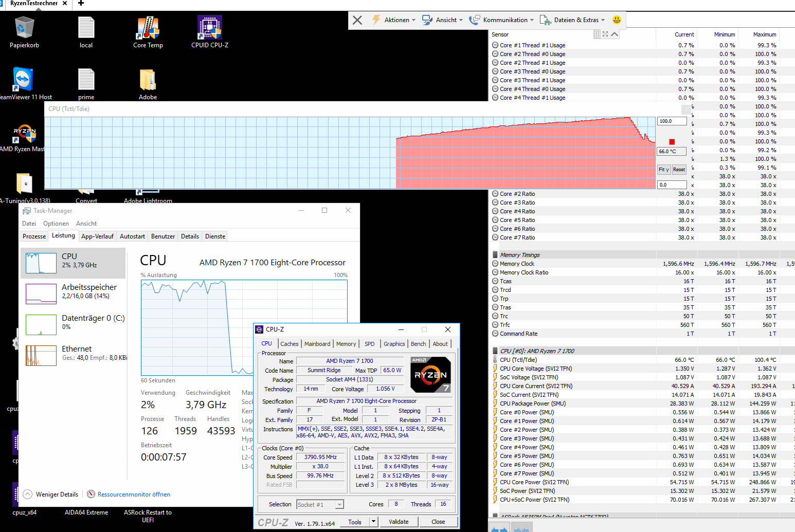The image size is (795, 532).
Task: Open CPU-Z Tools dropdown arrow
Action: (x=374, y=522)
